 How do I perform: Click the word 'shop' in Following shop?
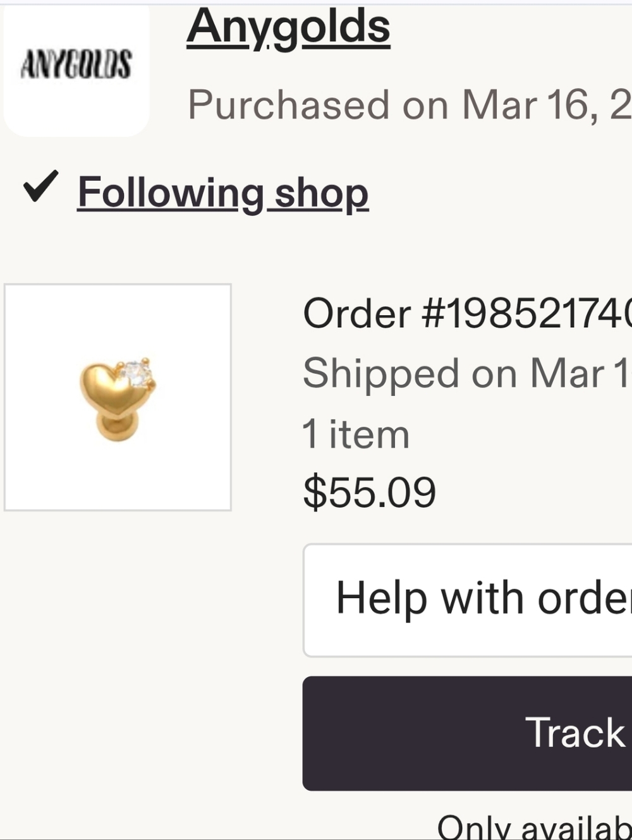(322, 194)
